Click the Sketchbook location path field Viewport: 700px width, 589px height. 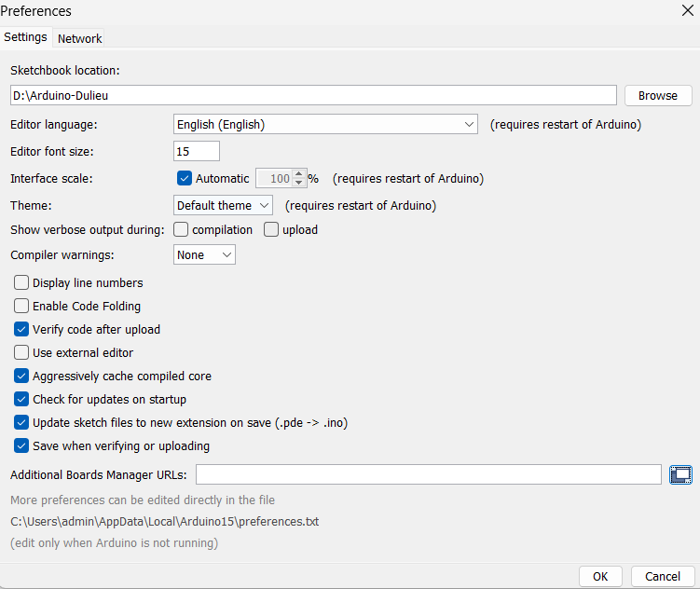point(313,95)
